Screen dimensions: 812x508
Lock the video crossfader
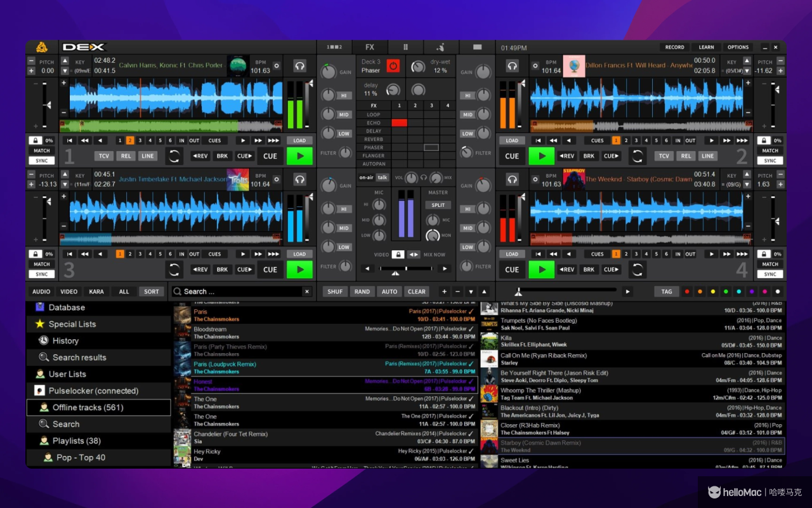point(398,254)
